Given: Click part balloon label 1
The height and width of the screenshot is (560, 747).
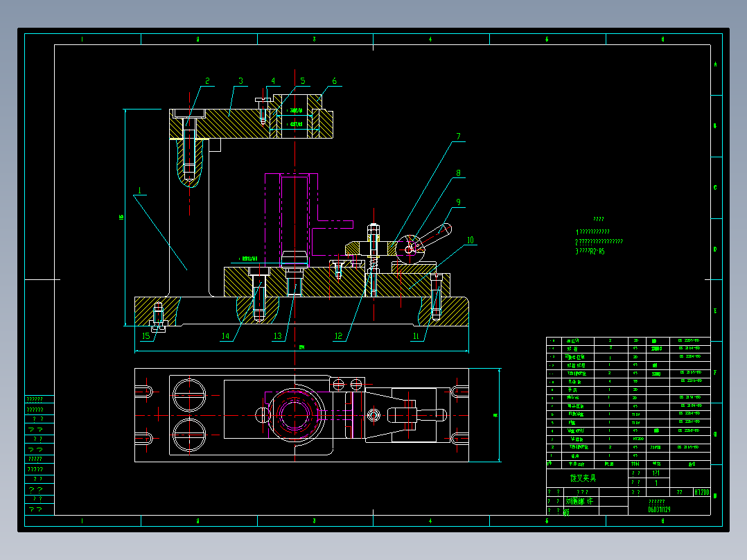Looking at the screenshot, I should [x=139, y=191].
